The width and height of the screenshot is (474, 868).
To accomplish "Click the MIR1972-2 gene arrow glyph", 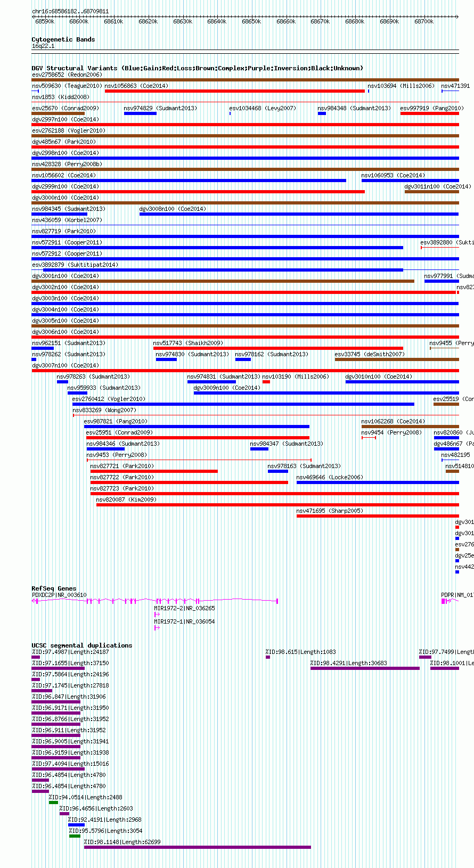I will click(157, 615).
